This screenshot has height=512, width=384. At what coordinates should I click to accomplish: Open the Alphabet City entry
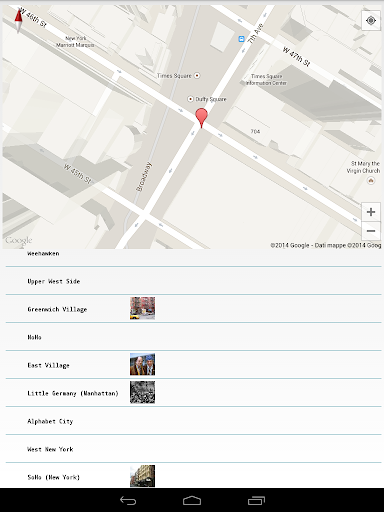[x=193, y=421]
